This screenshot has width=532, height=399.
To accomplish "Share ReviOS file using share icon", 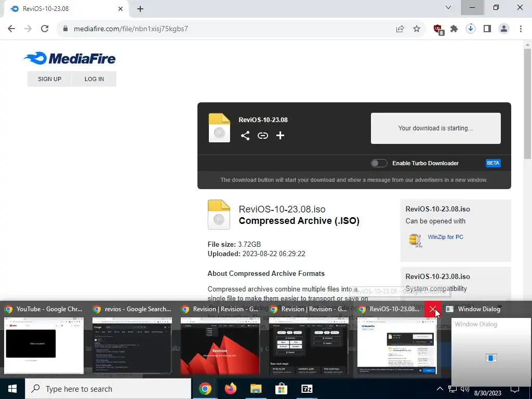I will [x=245, y=136].
